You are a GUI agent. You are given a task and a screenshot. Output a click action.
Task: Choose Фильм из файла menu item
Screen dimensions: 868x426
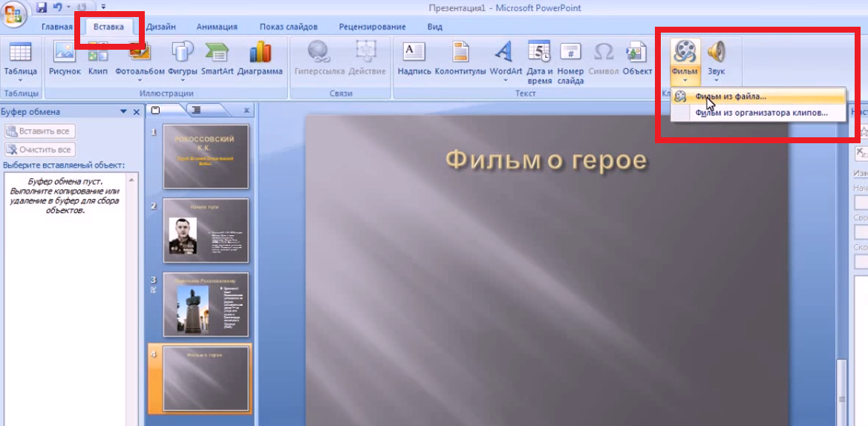click(758, 96)
